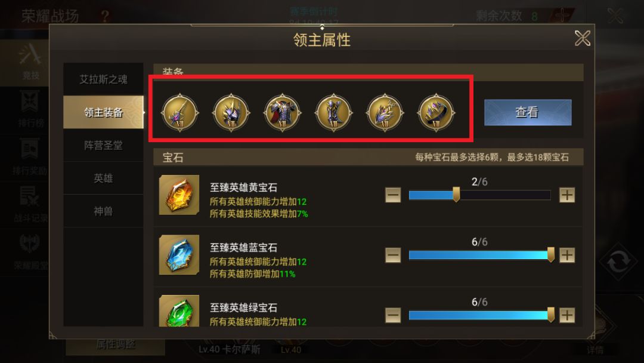
Task: Select the lord chest armor equipment icon
Action: click(283, 112)
